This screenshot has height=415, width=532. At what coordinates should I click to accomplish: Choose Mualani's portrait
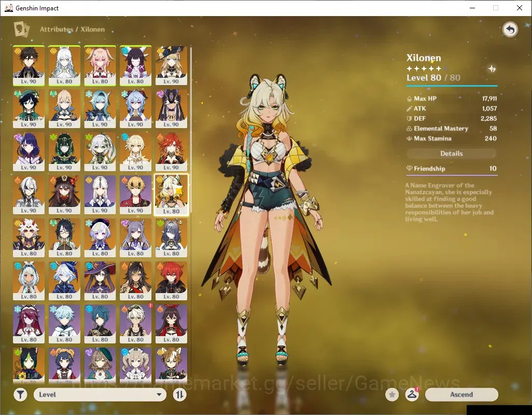coord(29,281)
